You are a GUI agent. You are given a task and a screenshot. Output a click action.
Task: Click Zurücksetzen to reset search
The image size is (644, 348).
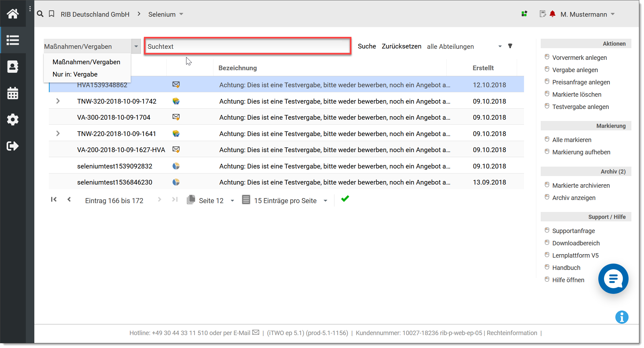pos(402,46)
